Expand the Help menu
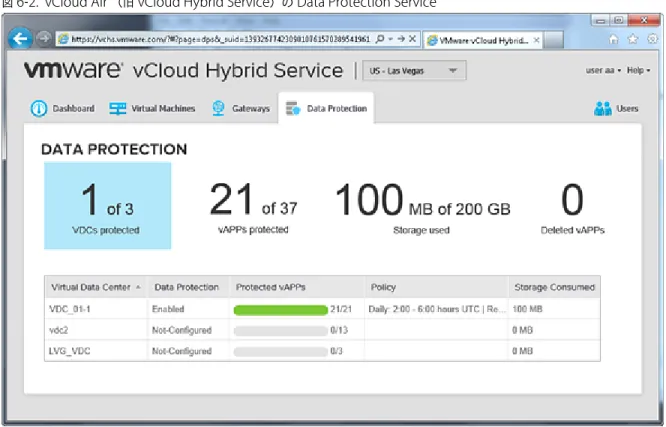 click(x=638, y=71)
